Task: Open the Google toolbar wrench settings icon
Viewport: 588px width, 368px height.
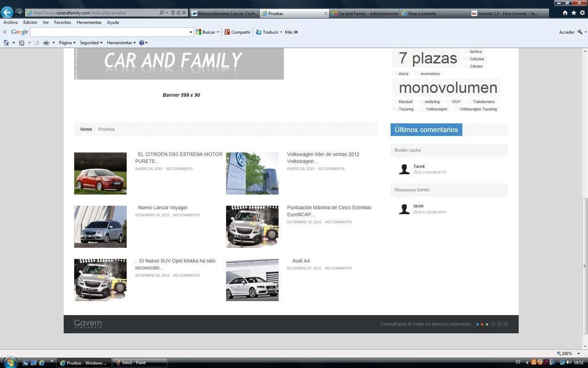Action: [580, 32]
